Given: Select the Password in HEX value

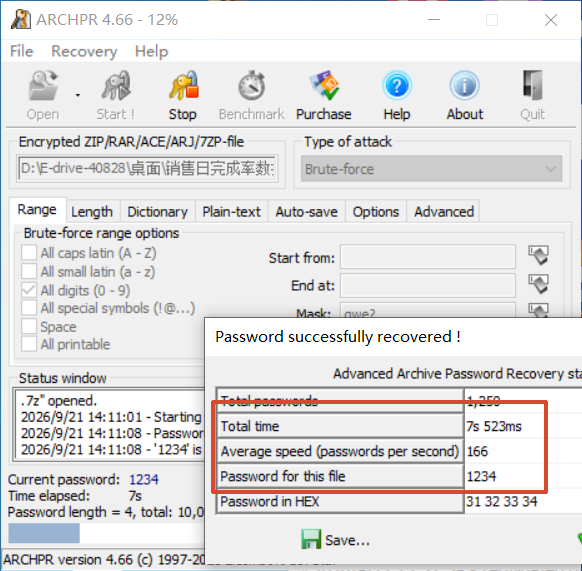Looking at the screenshot, I should (x=501, y=502).
